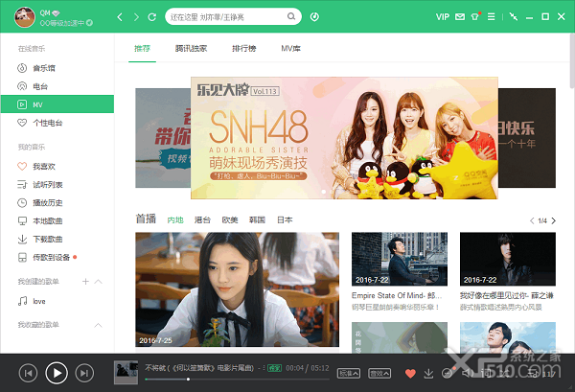Open the Empire State Of Mind MV thumbnail

tap(400, 259)
